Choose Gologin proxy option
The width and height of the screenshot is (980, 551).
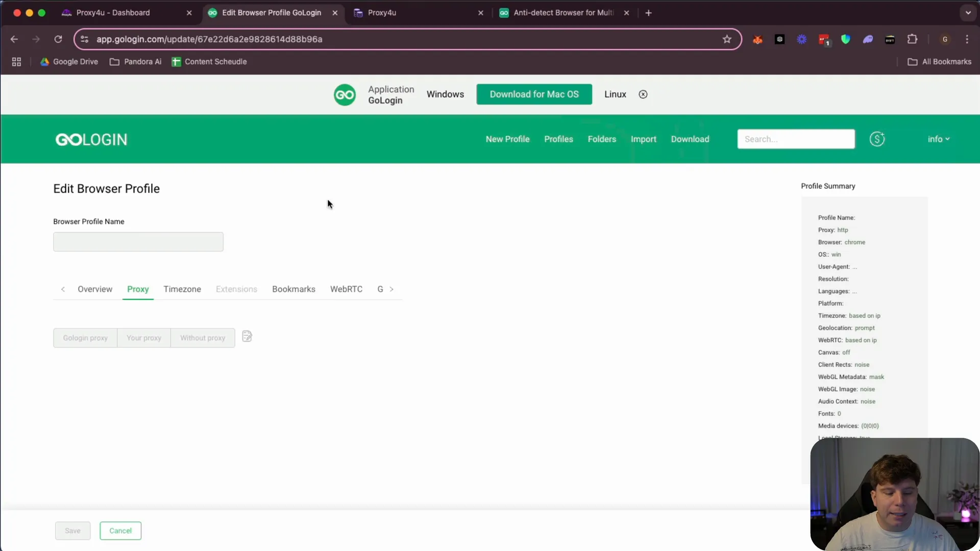(x=85, y=338)
